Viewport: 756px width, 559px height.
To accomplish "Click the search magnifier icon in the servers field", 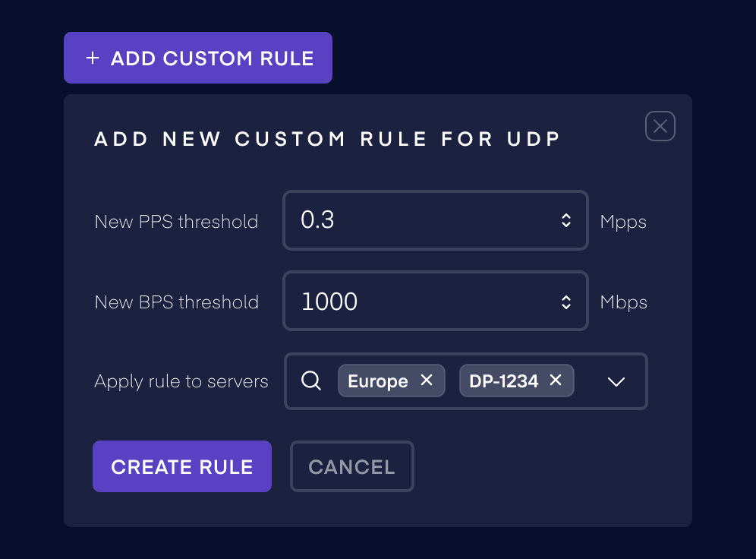I will [311, 381].
